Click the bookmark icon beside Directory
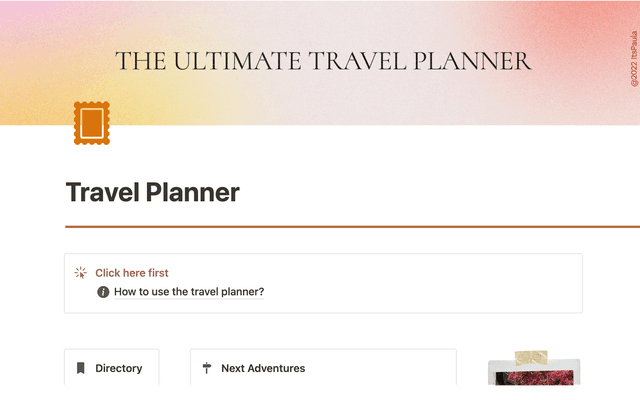The width and height of the screenshot is (640, 400). tap(80, 368)
